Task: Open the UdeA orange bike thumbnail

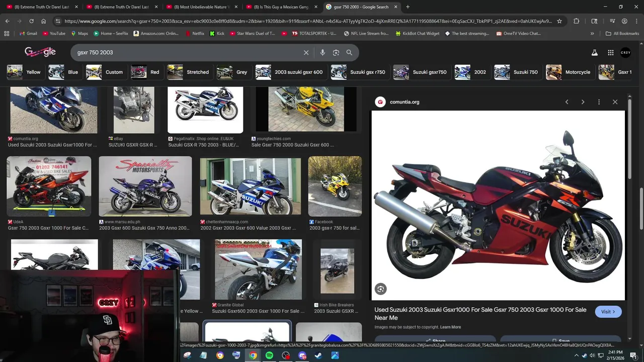Action: pos(49,186)
